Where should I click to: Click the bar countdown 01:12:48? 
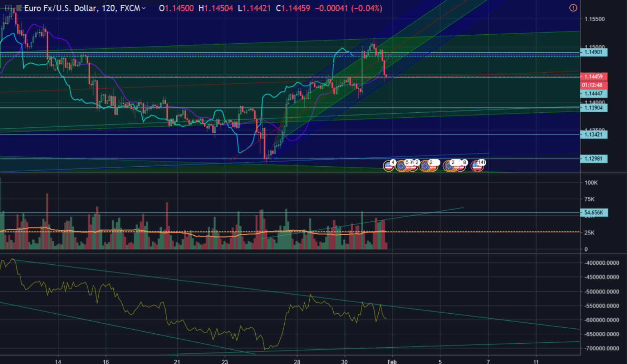coord(593,85)
